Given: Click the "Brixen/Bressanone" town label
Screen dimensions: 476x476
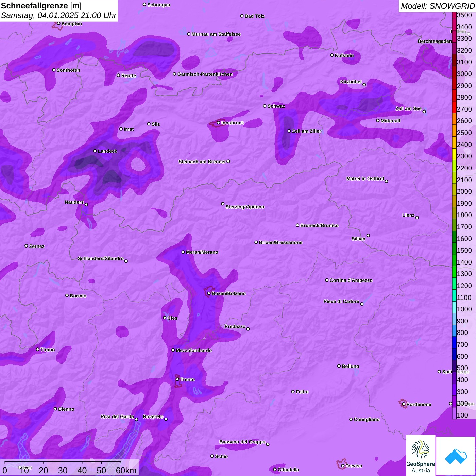Looking at the screenshot, I should tap(280, 242).
